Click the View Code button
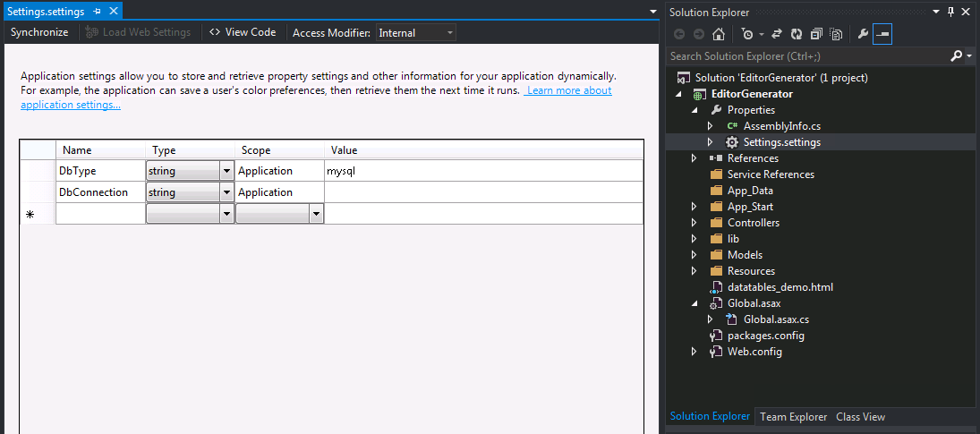This screenshot has width=980, height=434. (243, 32)
